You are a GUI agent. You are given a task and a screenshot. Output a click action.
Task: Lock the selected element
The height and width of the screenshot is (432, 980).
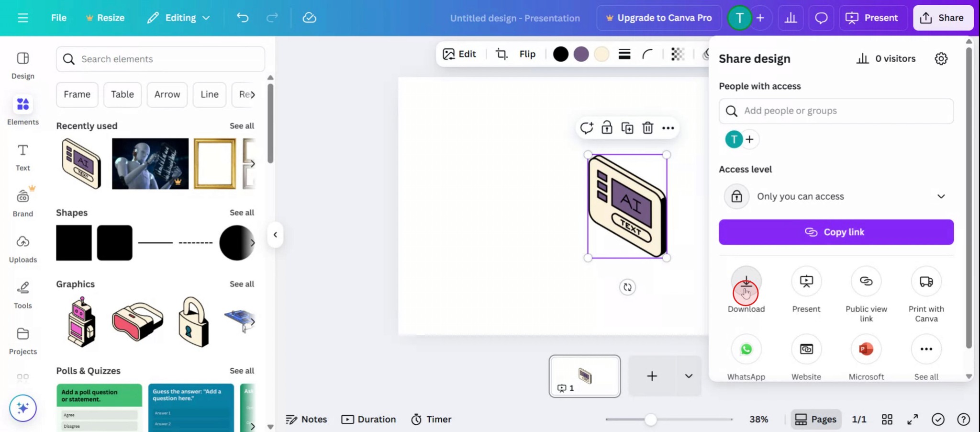[x=607, y=128]
